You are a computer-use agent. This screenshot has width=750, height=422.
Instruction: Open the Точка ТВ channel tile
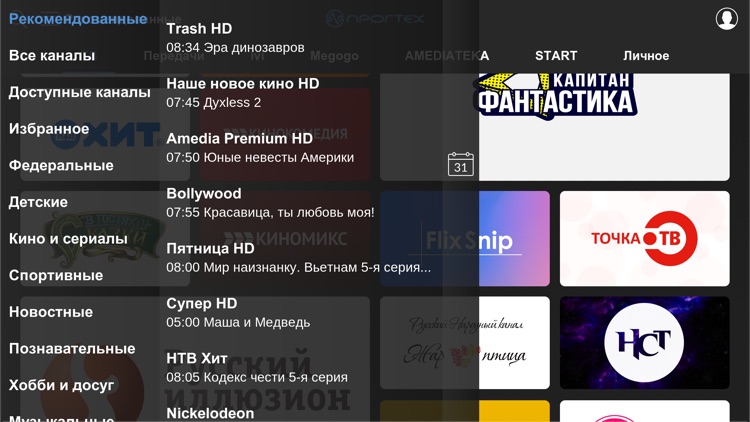[x=645, y=239]
